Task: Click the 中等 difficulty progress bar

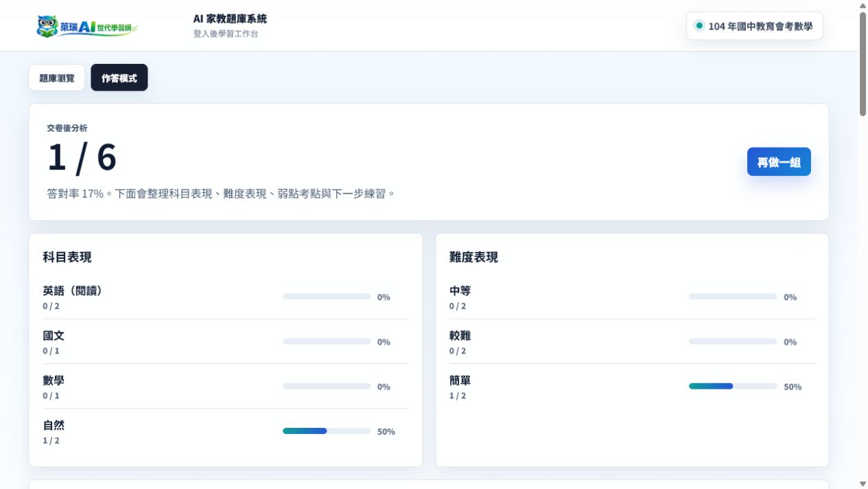Action: [x=733, y=297]
